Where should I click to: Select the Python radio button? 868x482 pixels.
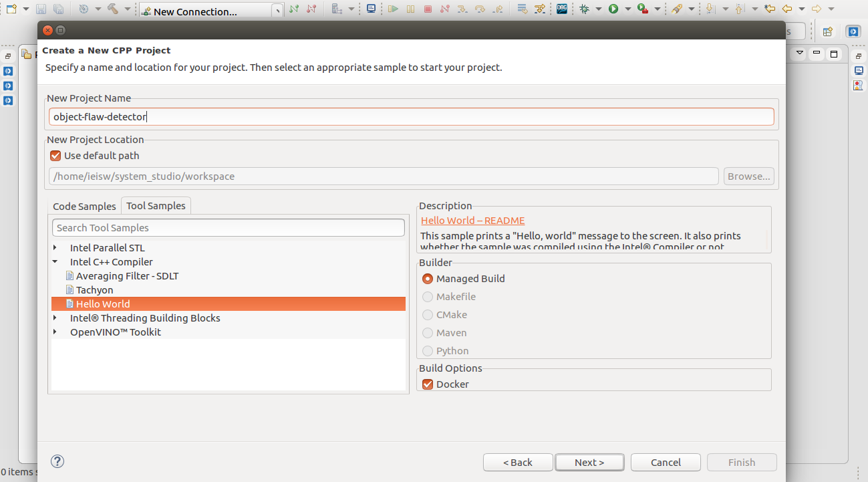[x=428, y=351]
